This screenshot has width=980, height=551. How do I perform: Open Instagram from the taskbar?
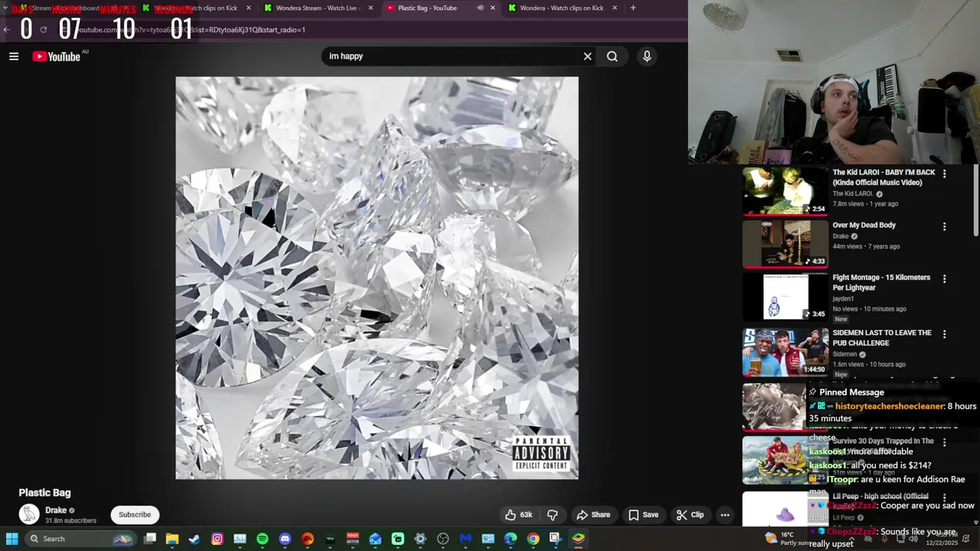pyautogui.click(x=217, y=539)
